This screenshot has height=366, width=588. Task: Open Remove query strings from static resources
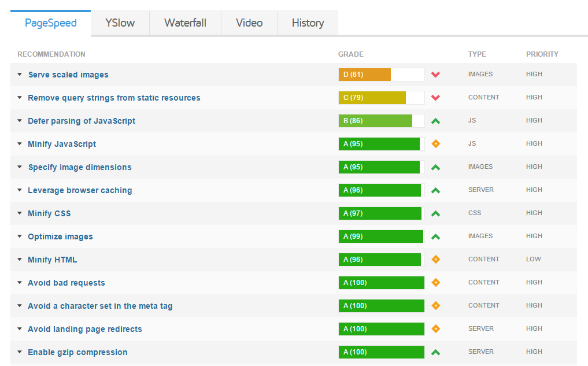(x=114, y=98)
